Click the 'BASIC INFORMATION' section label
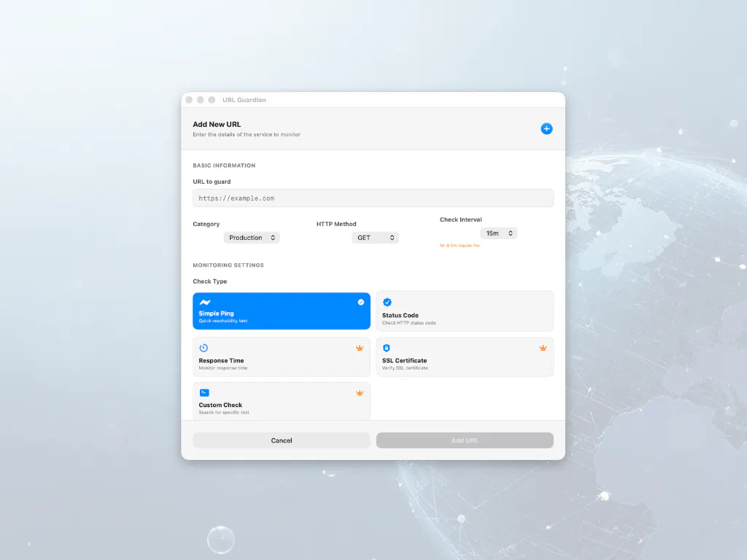Screen dimensions: 747x560 pos(224,166)
